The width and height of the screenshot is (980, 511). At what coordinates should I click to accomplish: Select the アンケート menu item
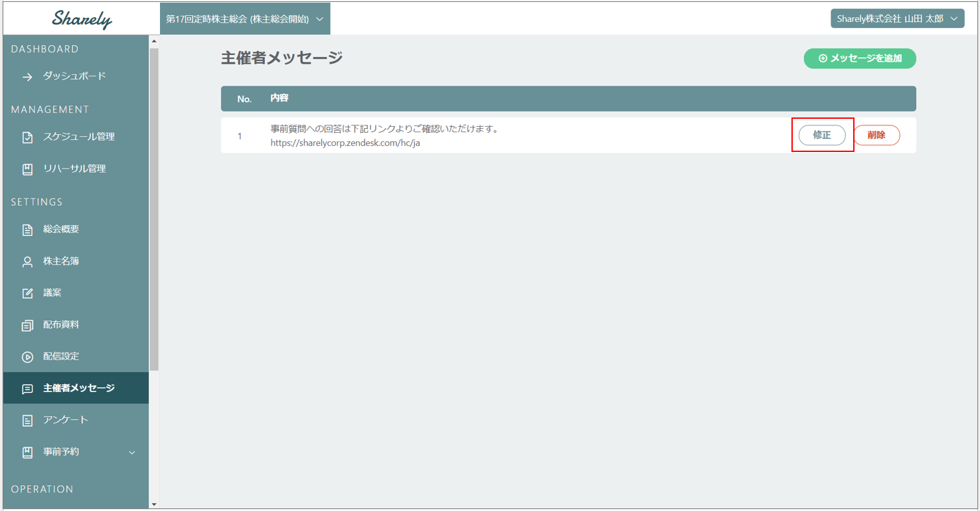(65, 420)
